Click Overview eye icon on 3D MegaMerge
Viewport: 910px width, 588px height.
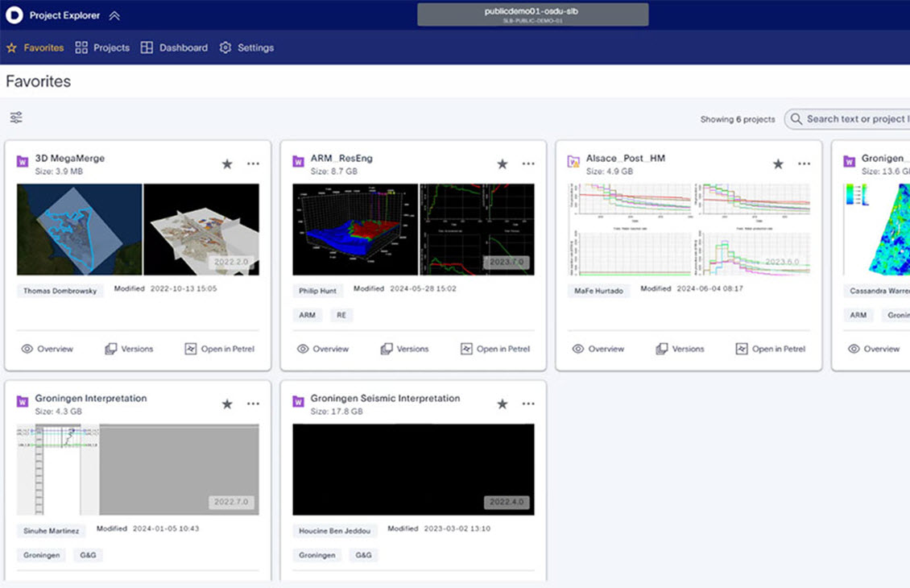tap(27, 349)
